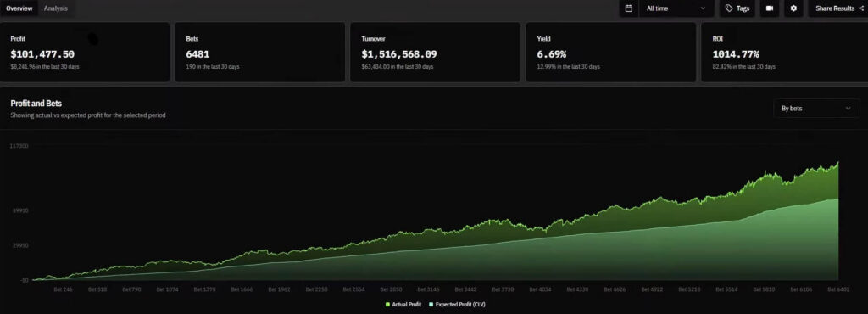
Task: Click the '12.99% in the last 30 days' text
Action: click(568, 66)
